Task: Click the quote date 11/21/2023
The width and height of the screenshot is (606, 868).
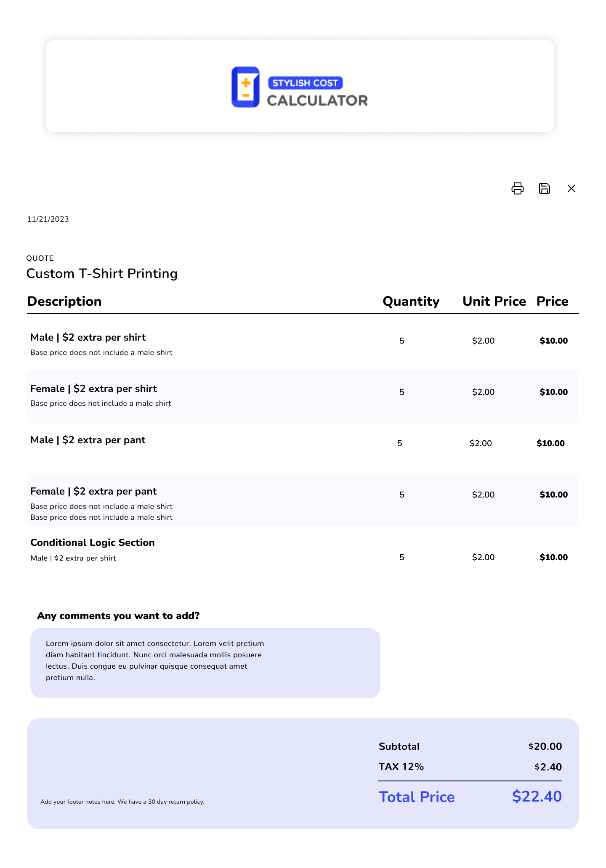Action: 48,219
